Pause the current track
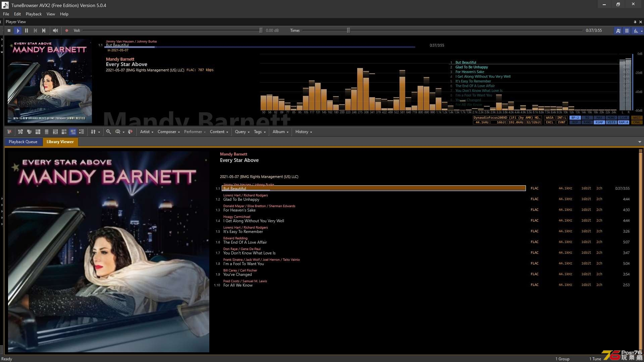This screenshot has width=644, height=362. pyautogui.click(x=26, y=31)
